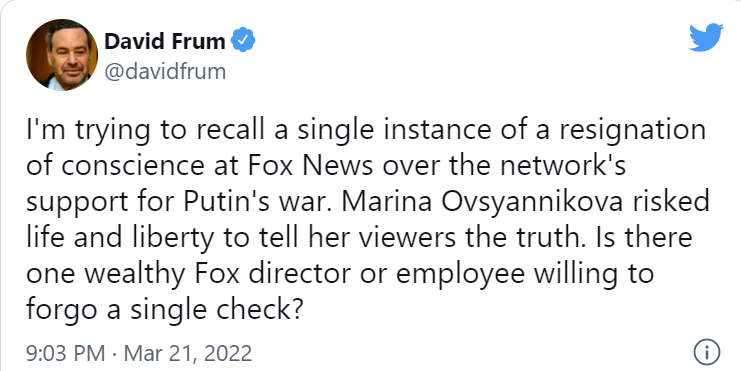The width and height of the screenshot is (741, 371).
Task: Click the Mar 21, 2022 date
Action: click(x=188, y=354)
